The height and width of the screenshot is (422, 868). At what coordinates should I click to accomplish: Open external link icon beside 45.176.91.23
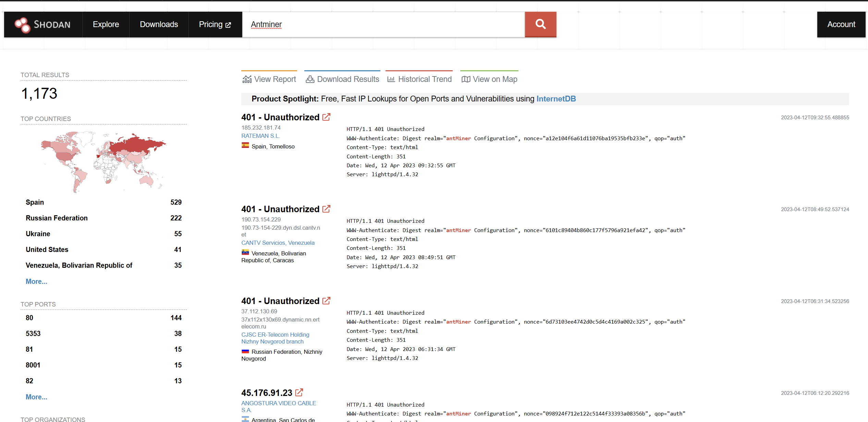coord(299,393)
